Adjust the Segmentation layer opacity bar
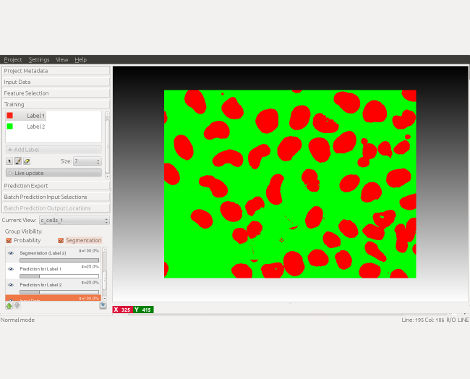Image resolution: width=470 pixels, height=379 pixels. 59,260
